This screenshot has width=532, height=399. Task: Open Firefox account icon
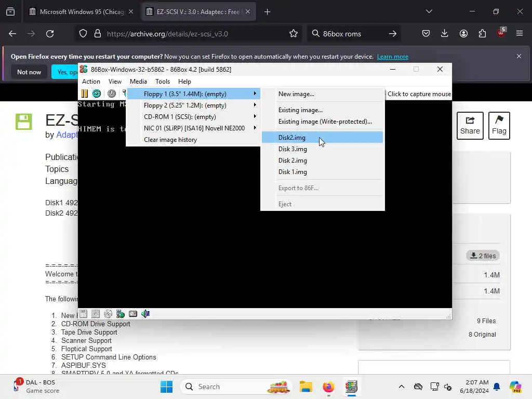(463, 34)
